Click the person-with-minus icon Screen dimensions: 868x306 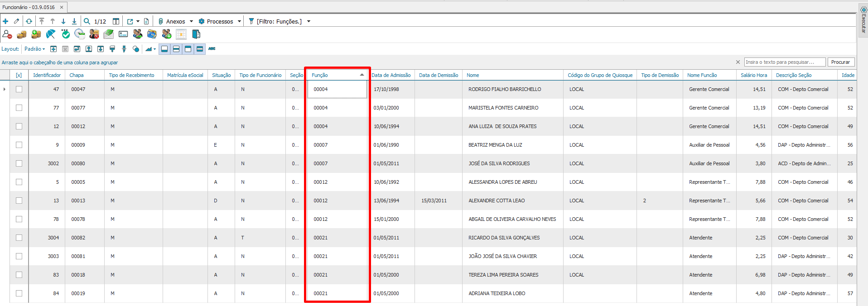pos(7,34)
